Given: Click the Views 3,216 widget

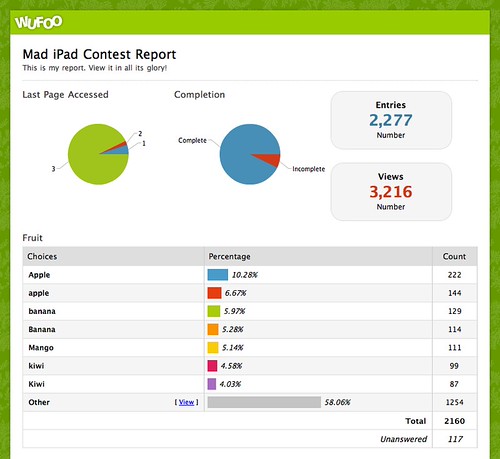Looking at the screenshot, I should click(x=391, y=192).
